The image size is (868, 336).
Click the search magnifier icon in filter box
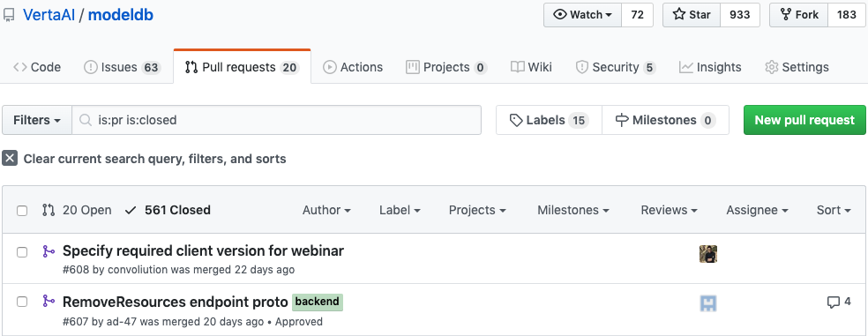(x=85, y=120)
